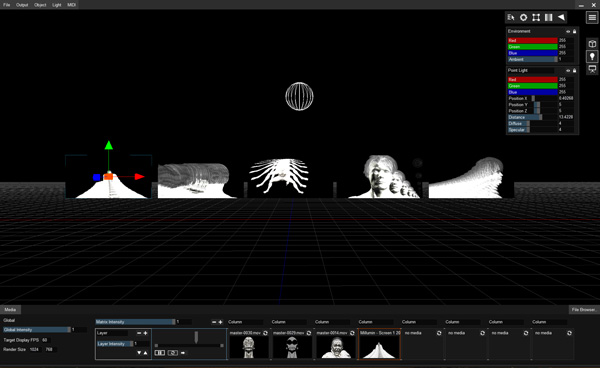Select the scale bounding box tool

point(536,18)
